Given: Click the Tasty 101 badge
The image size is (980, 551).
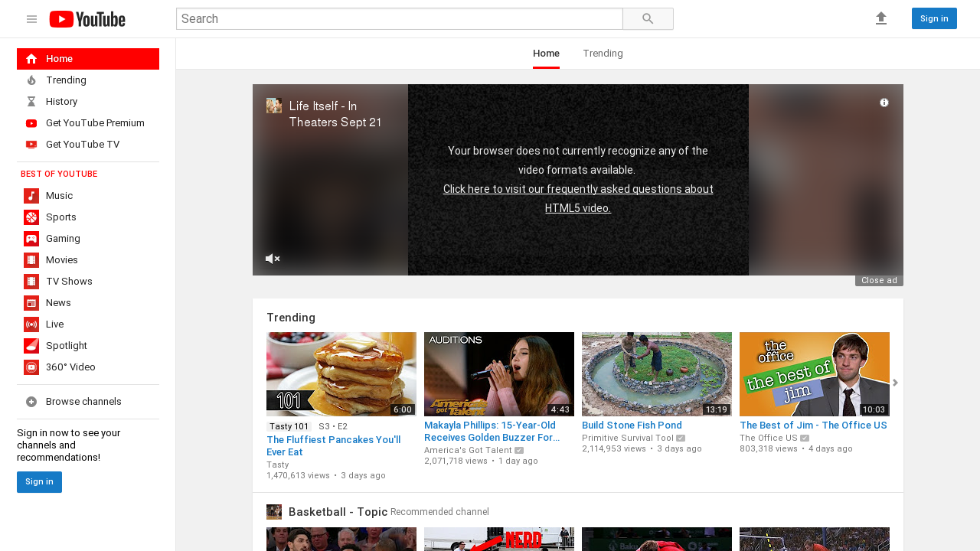Looking at the screenshot, I should pos(289,426).
